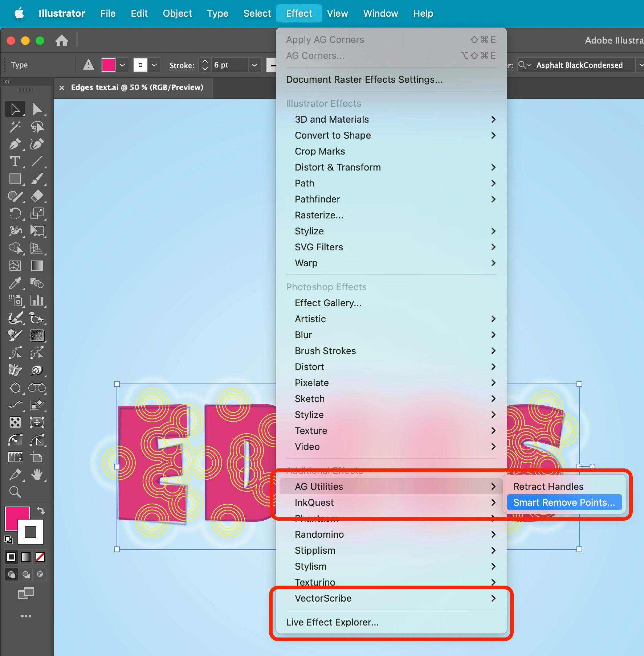Select the Zoom tool

click(15, 492)
